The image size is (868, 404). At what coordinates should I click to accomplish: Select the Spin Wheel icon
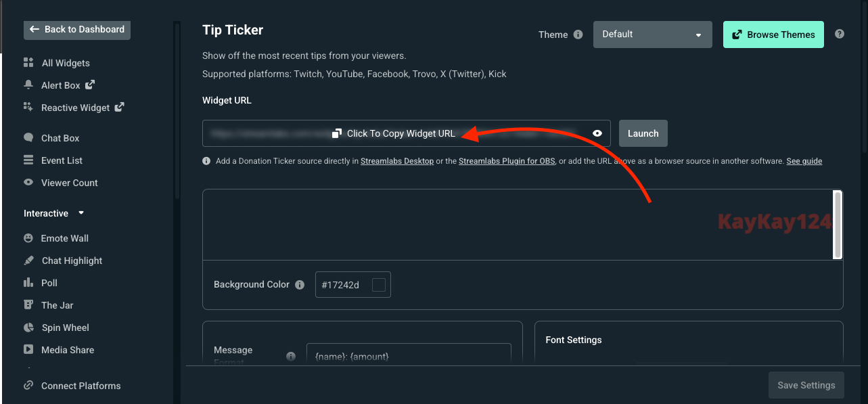point(28,327)
